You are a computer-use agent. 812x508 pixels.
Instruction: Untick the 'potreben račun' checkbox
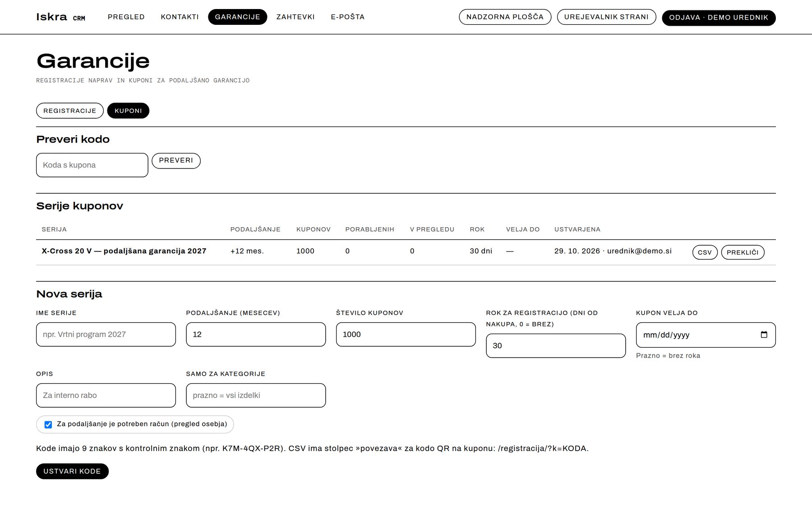click(x=48, y=424)
